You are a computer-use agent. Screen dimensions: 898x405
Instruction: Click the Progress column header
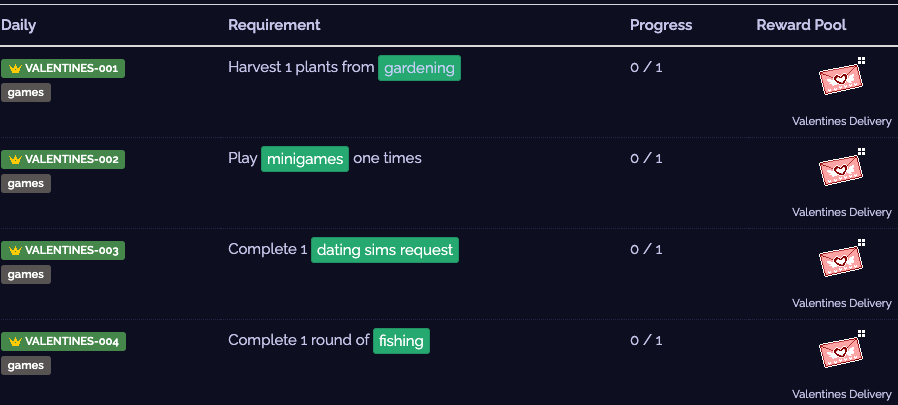coord(661,25)
